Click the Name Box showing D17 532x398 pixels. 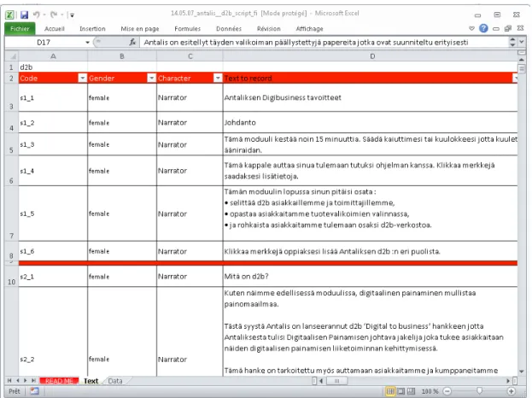(44, 43)
